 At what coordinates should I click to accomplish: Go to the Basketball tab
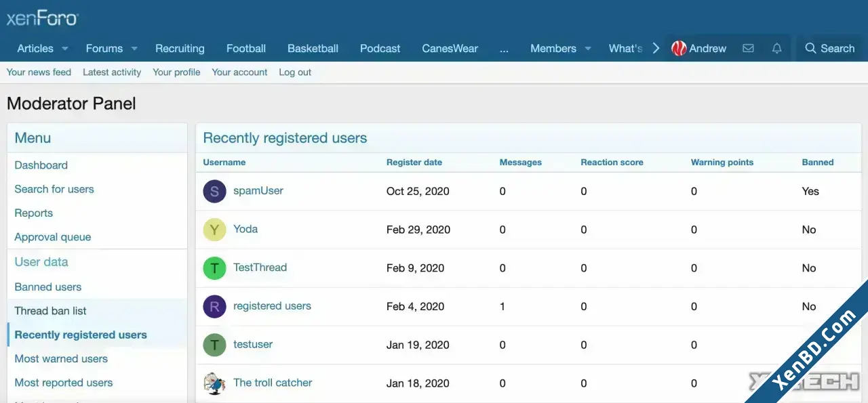[x=313, y=49]
